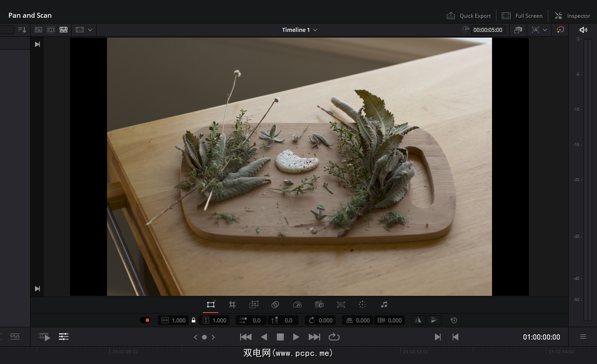Viewport: 597px width, 364px height.
Task: Open the Inspector panel
Action: 573,15
